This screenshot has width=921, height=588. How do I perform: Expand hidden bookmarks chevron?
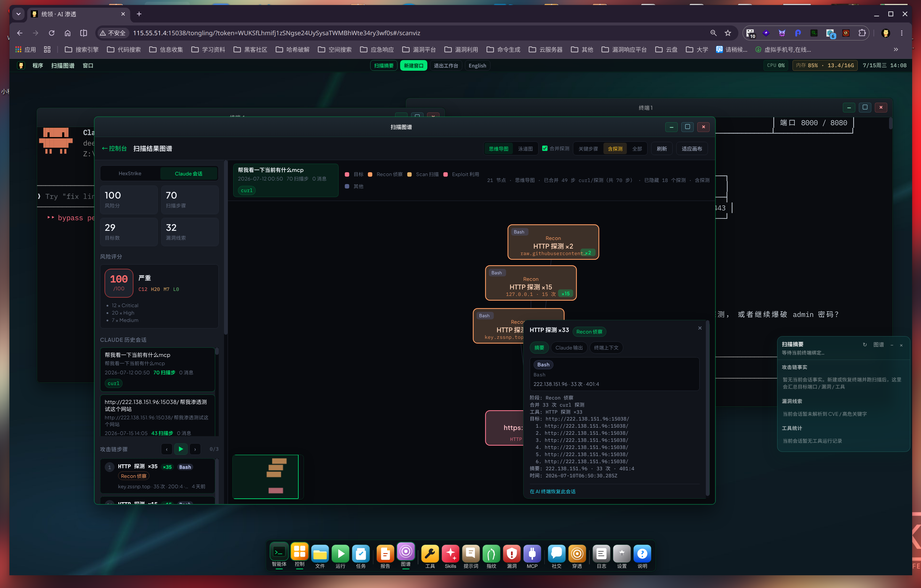pos(896,49)
